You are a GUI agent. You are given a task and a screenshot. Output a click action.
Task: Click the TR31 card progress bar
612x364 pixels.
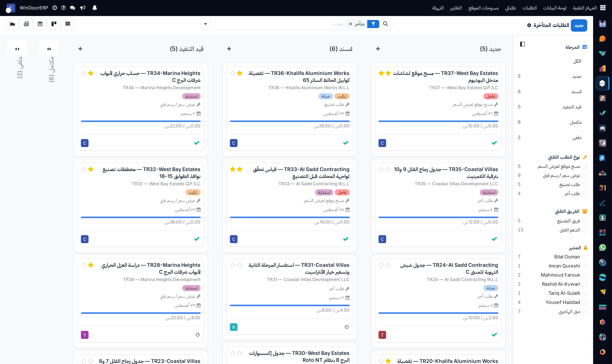290,305
